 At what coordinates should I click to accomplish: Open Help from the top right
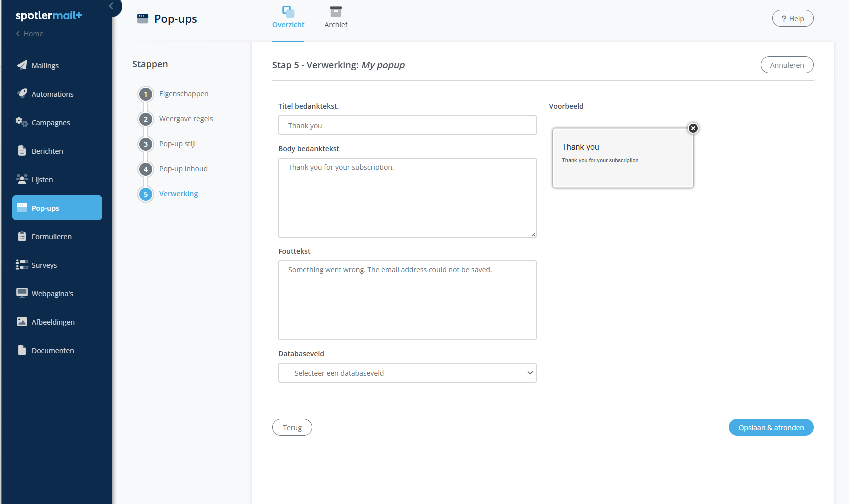pyautogui.click(x=792, y=18)
